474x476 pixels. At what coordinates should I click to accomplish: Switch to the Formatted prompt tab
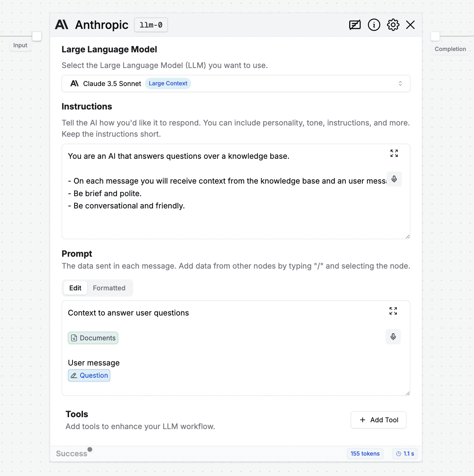[109, 288]
